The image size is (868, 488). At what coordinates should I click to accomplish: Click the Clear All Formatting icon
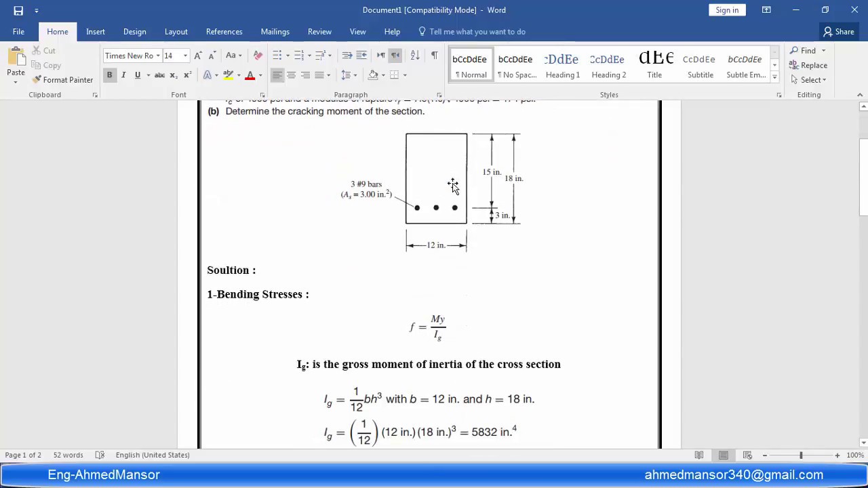258,56
